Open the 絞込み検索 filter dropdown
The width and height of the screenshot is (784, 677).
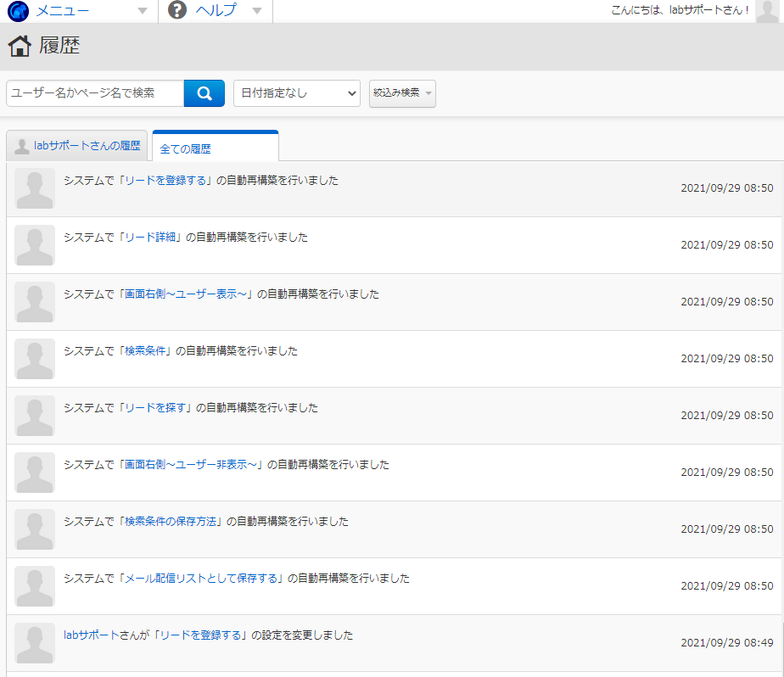click(x=402, y=93)
